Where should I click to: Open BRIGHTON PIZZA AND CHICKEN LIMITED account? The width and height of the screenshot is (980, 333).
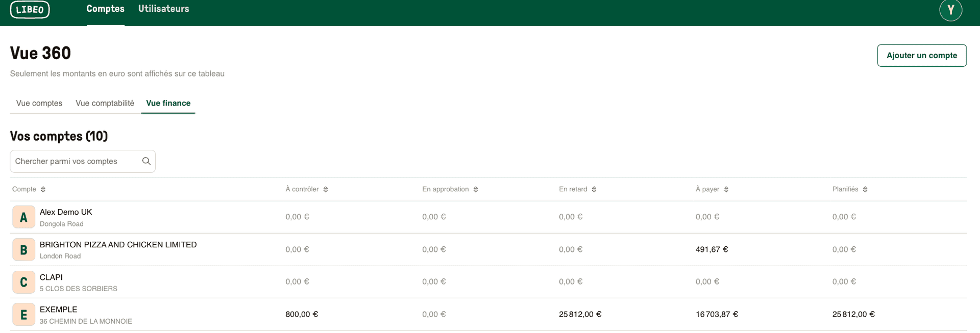point(118,245)
